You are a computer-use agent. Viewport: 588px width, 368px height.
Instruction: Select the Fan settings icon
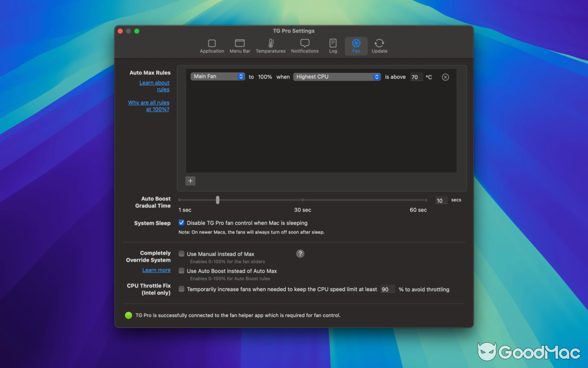pos(356,46)
